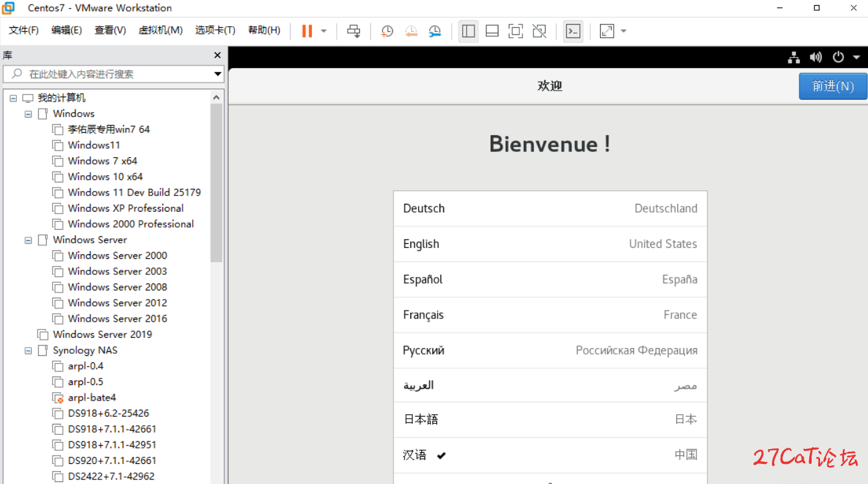Collapse the Windows Server folder
Screen dimensions: 868x484
pyautogui.click(x=28, y=240)
